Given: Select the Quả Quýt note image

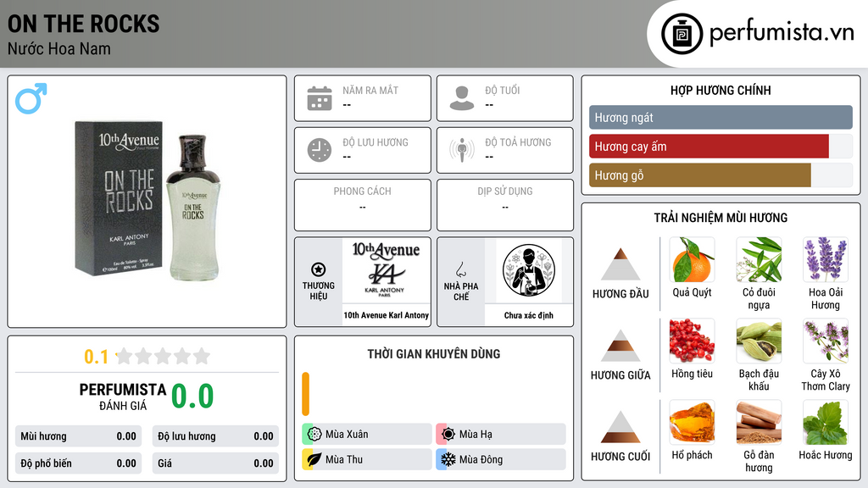Looking at the screenshot, I should pos(692,259).
